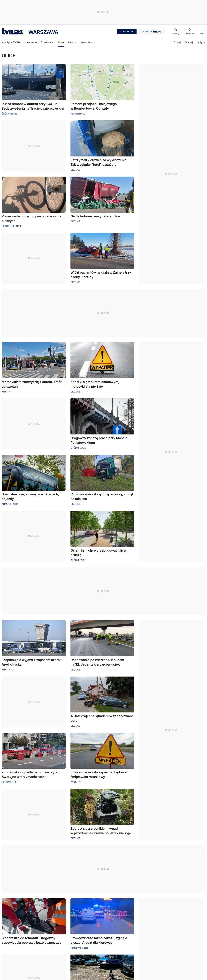Click the WARSZAWA section title
Viewport: 207px width, 980px height.
coord(43,32)
